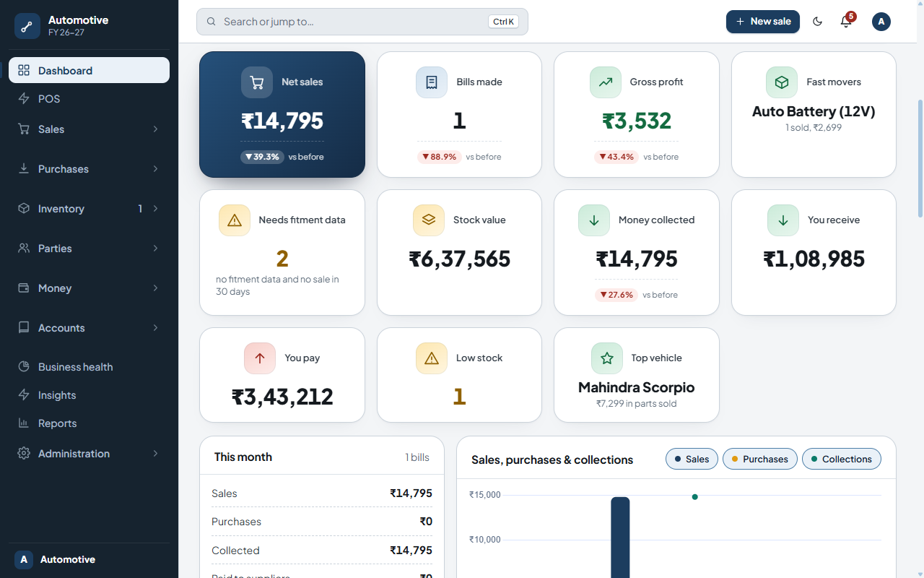Click the ₹6,37,565 stock value figure
Image resolution: width=924 pixels, height=578 pixels.
click(x=459, y=259)
